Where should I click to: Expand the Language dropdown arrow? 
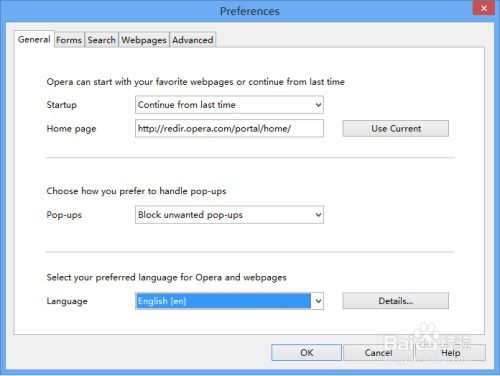(x=318, y=301)
